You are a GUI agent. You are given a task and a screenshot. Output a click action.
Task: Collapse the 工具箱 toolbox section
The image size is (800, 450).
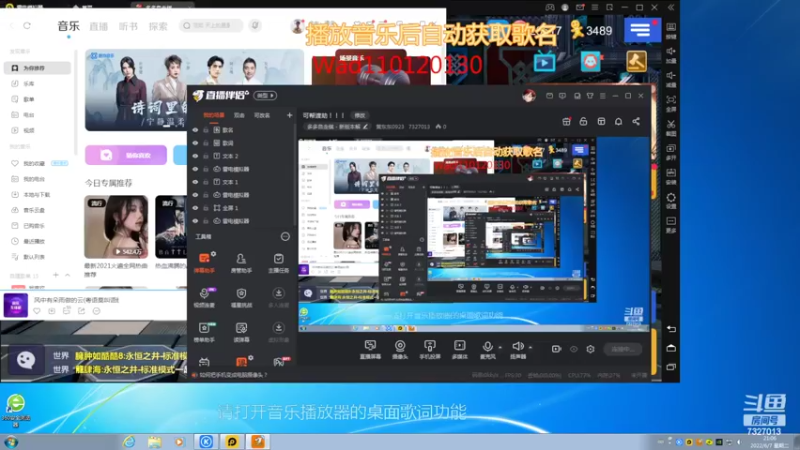point(285,237)
